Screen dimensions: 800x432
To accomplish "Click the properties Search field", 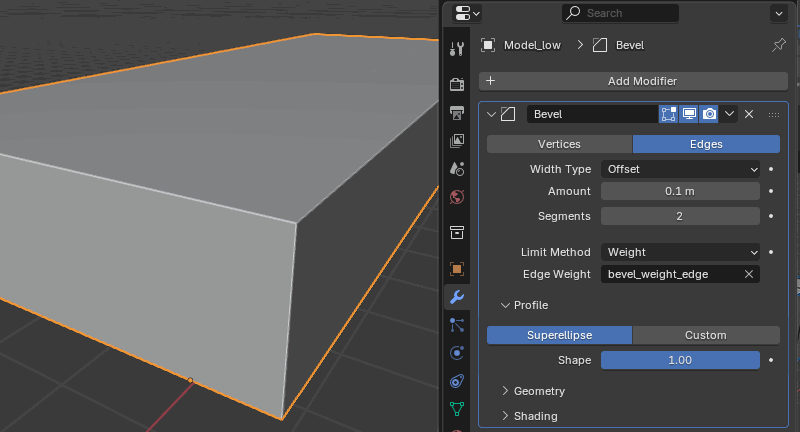I will coord(620,13).
